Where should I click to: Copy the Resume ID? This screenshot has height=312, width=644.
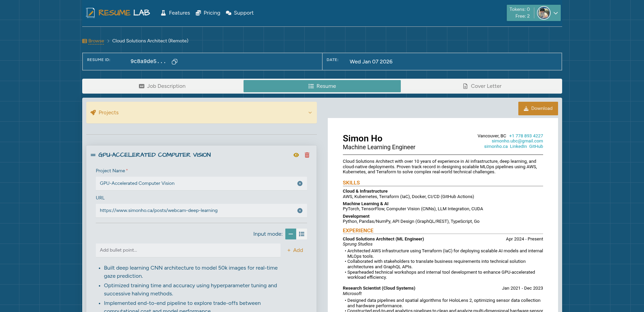pos(175,62)
